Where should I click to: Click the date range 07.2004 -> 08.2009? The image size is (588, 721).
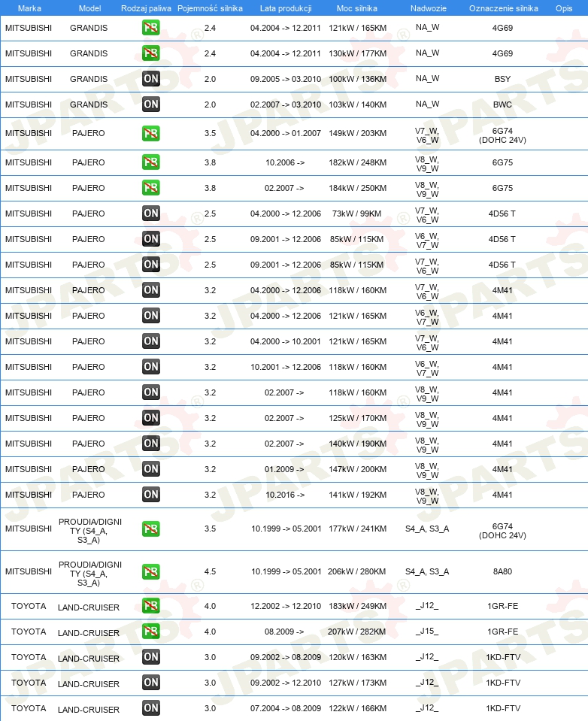click(286, 708)
